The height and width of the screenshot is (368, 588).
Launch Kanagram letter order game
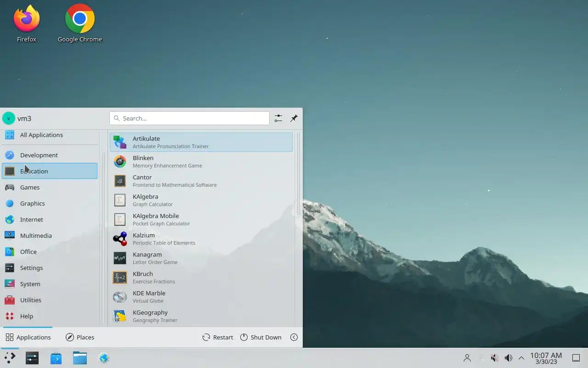tap(201, 258)
